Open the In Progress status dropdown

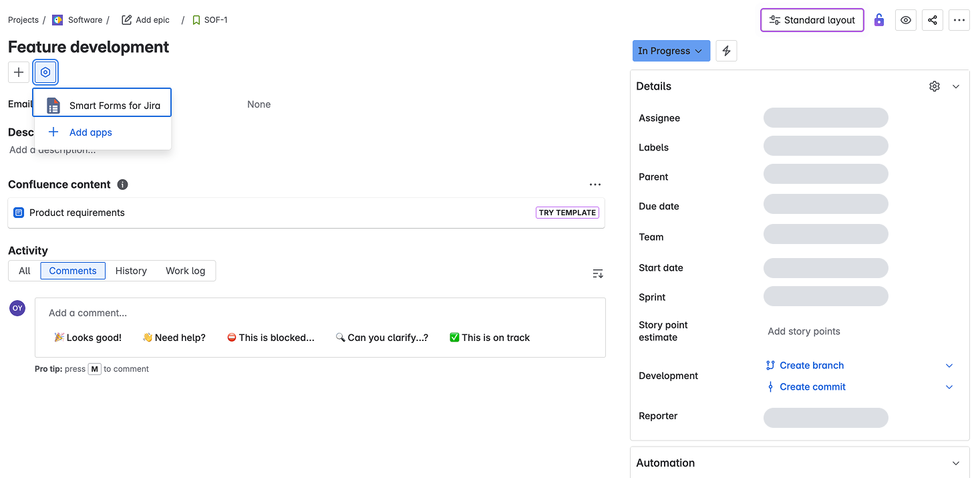(671, 51)
